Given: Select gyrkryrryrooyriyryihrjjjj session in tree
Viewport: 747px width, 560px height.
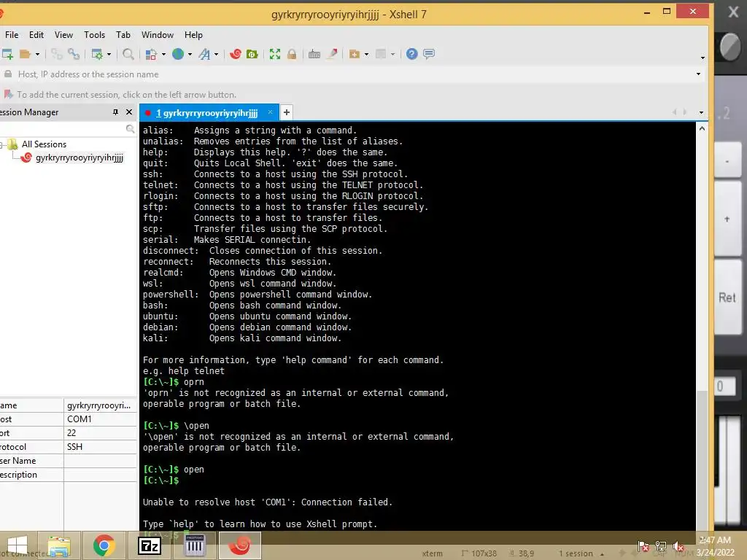Looking at the screenshot, I should (79, 157).
